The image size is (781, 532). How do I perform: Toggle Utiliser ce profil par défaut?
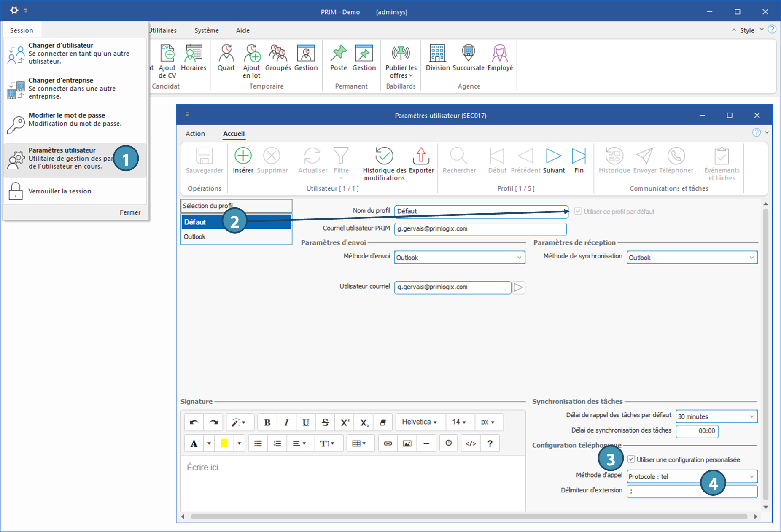[578, 211]
